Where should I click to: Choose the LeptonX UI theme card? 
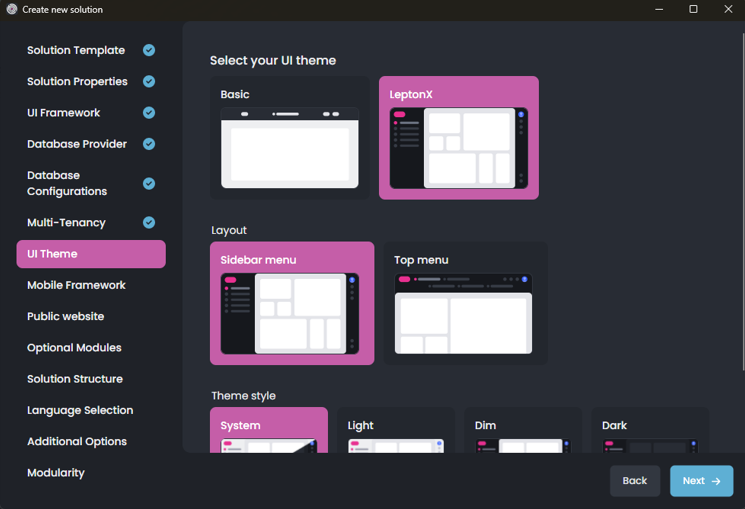point(458,138)
